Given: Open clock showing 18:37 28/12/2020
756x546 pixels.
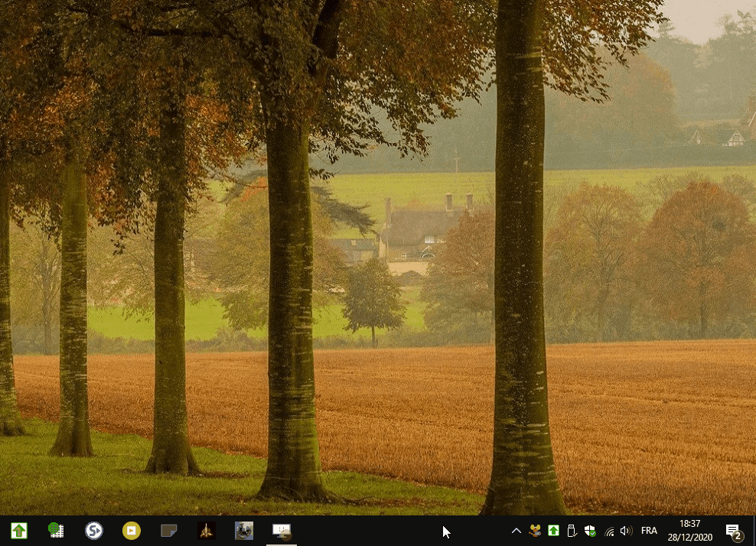Looking at the screenshot, I should [x=690, y=531].
